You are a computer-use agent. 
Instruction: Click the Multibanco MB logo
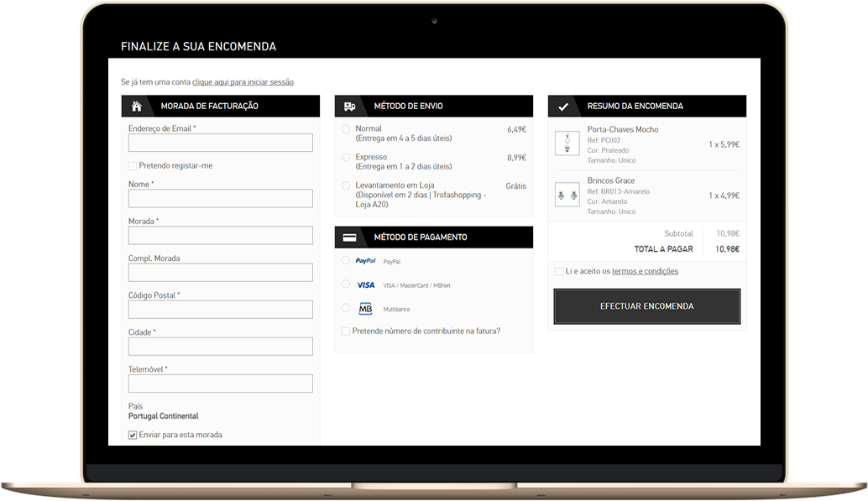[365, 309]
